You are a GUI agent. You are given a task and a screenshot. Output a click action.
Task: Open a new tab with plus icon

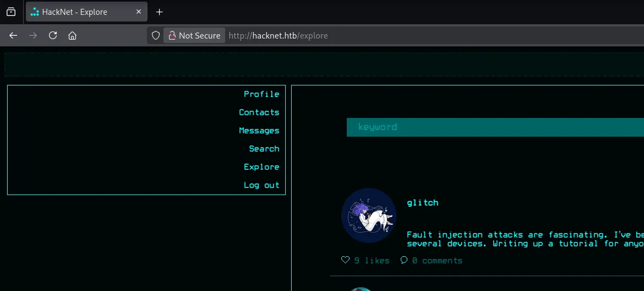click(160, 12)
